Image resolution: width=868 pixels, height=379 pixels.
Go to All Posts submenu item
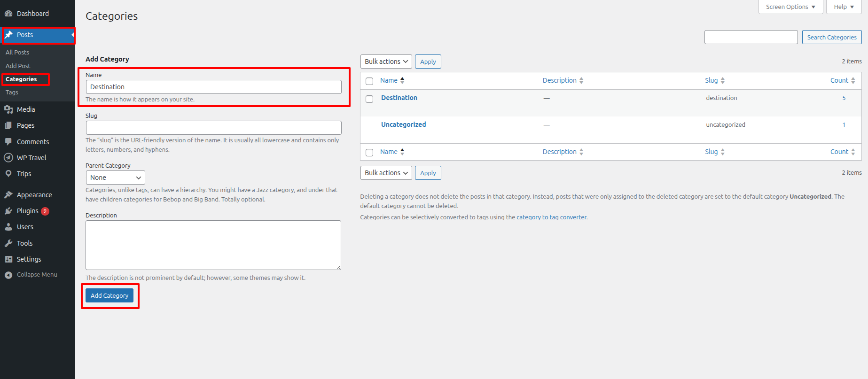(17, 52)
